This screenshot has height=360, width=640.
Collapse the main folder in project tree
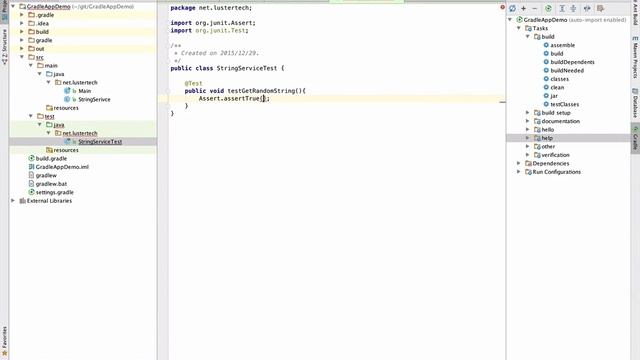31,65
